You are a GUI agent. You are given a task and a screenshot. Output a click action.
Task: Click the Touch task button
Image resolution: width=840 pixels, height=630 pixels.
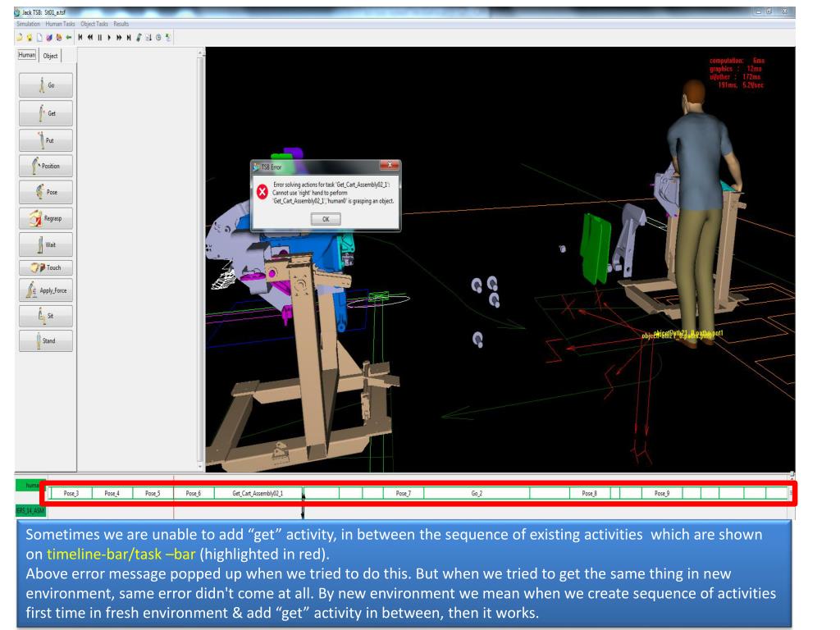click(x=45, y=267)
